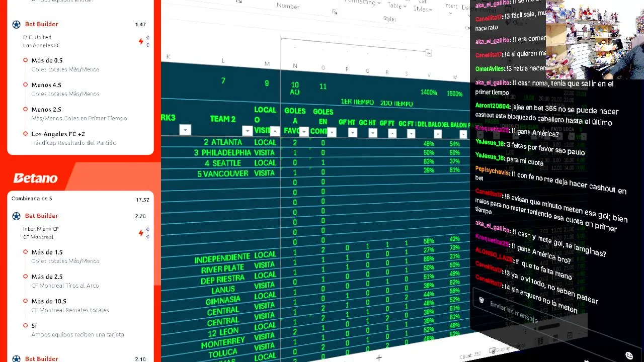Click the 'Combinada de 5' slip title
This screenshot has width=644, height=362.
tap(32, 199)
